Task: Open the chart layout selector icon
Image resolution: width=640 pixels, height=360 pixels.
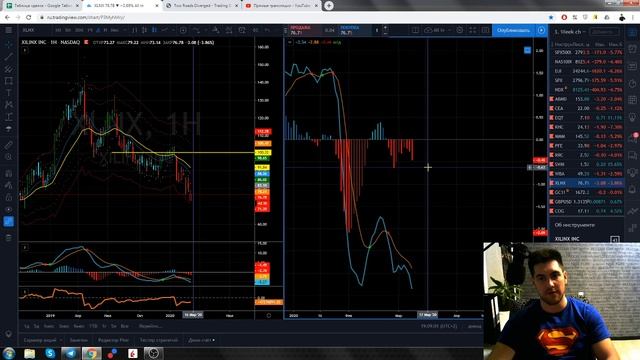Action: pos(415,30)
